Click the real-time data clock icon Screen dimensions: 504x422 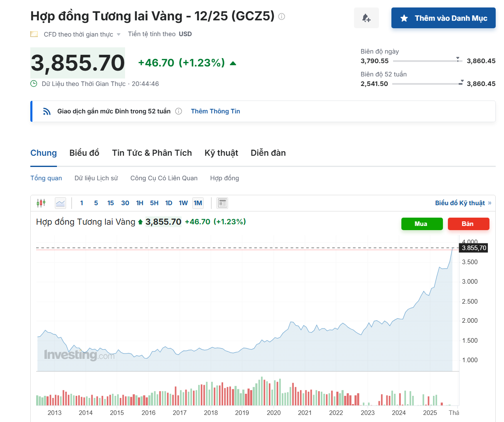tap(34, 84)
